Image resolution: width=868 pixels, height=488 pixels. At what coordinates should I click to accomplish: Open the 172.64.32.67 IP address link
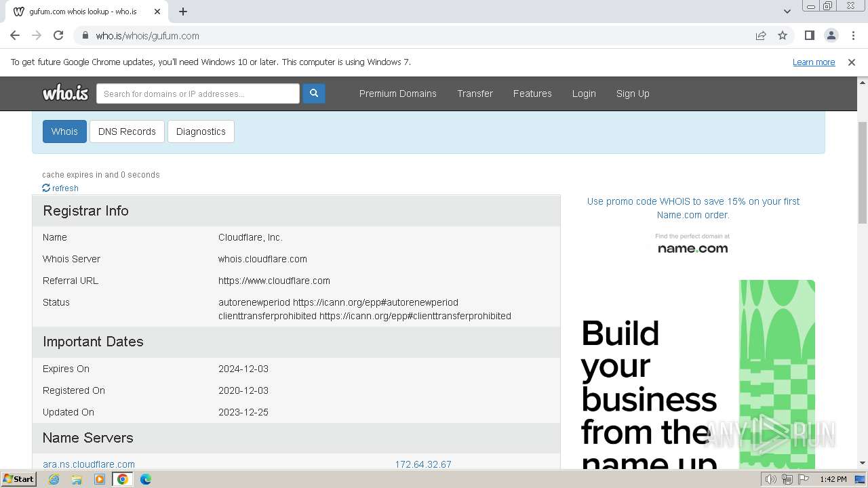click(423, 464)
